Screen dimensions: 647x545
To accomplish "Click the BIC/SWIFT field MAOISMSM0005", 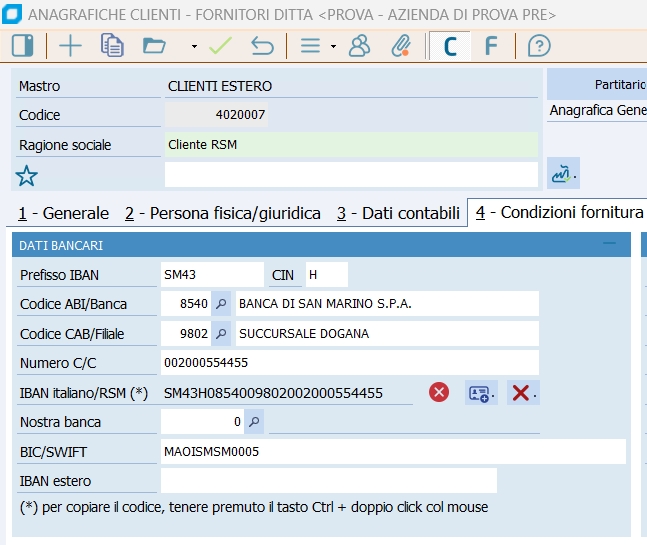I will [x=393, y=451].
